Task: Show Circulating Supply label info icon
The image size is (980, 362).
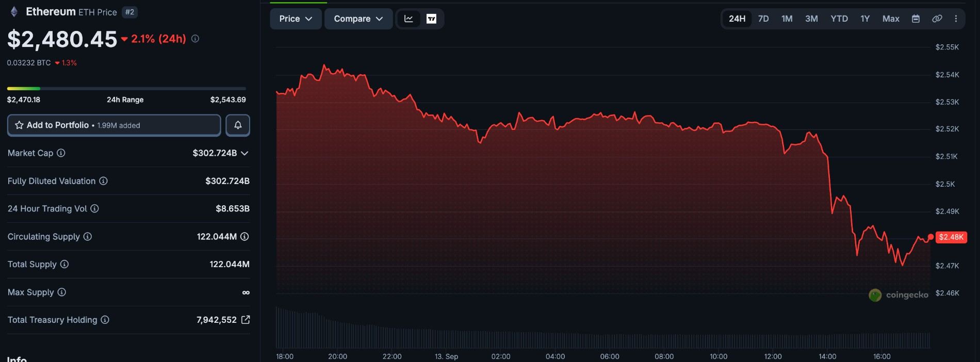Action: point(88,237)
